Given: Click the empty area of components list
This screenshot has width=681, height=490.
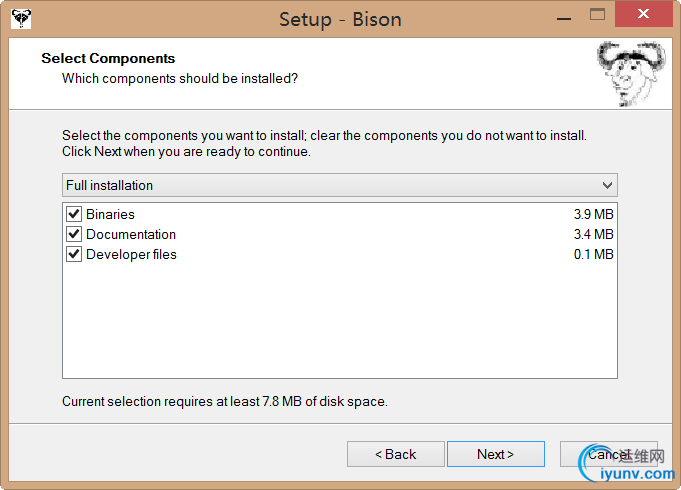Looking at the screenshot, I should pos(340,321).
